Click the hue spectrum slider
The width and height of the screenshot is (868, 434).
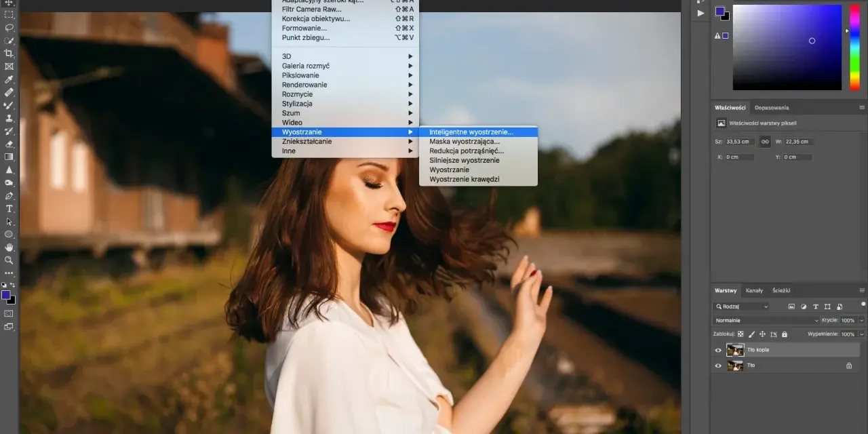point(855,47)
